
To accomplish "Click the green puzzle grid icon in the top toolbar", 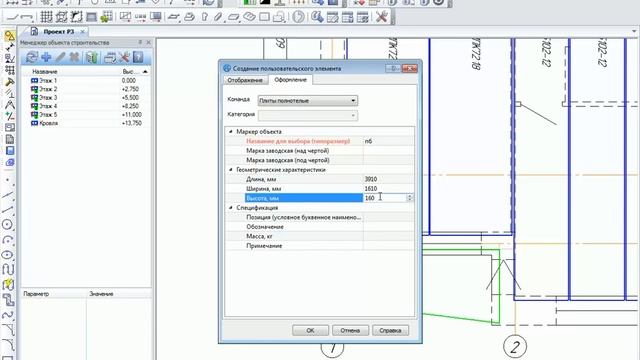I will pyautogui.click(x=107, y=17).
